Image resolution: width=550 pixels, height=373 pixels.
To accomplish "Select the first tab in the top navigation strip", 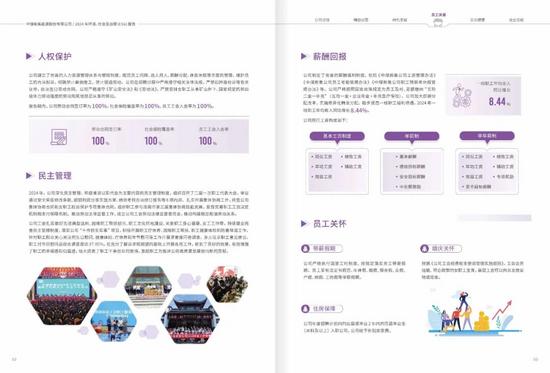I will (322, 20).
